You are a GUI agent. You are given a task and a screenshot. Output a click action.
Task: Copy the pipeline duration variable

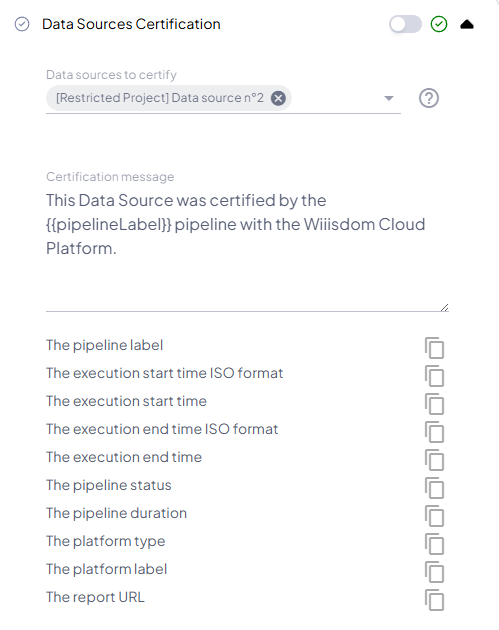(434, 516)
